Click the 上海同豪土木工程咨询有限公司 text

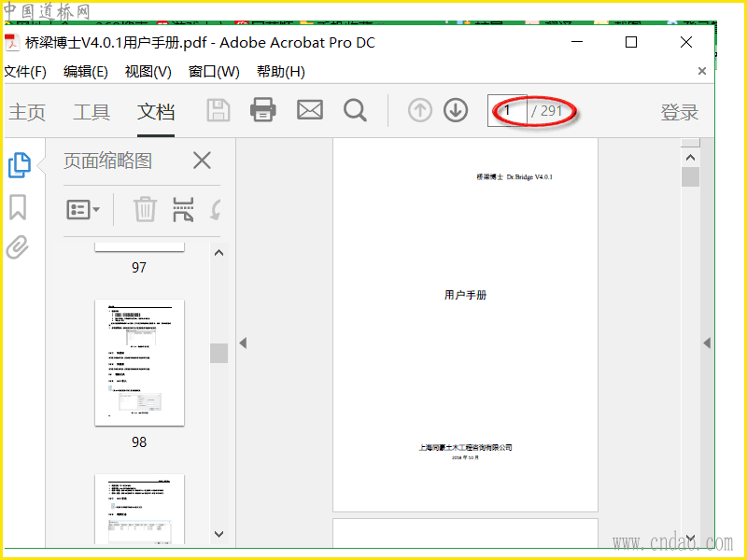click(x=465, y=447)
